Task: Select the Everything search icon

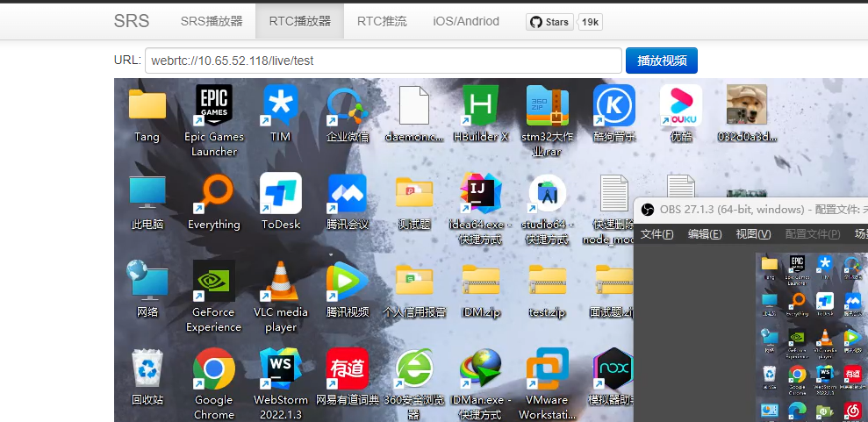Action: pyautogui.click(x=213, y=194)
